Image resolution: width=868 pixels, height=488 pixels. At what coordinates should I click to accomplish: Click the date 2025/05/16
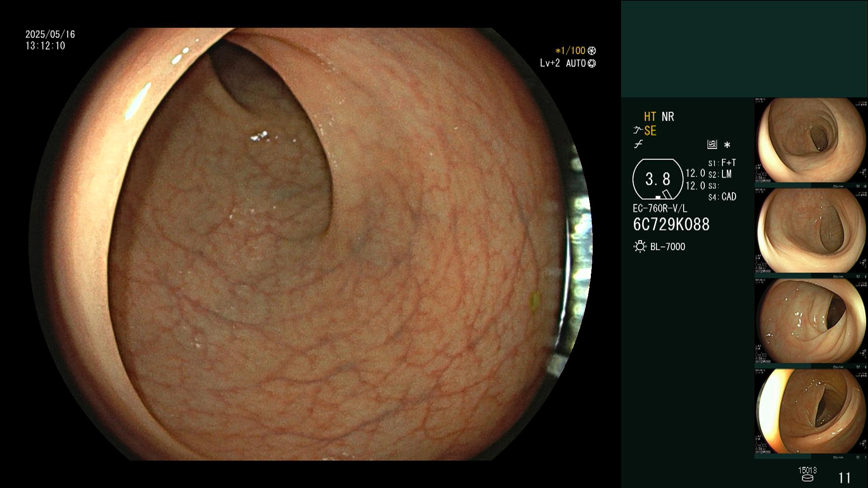click(50, 34)
